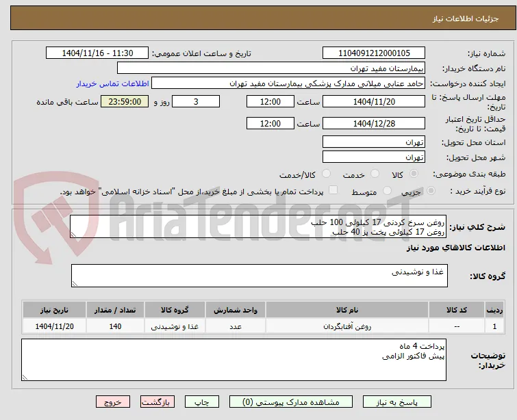Select the 'خدمت' radio button
The image size is (517, 420).
click(375, 174)
